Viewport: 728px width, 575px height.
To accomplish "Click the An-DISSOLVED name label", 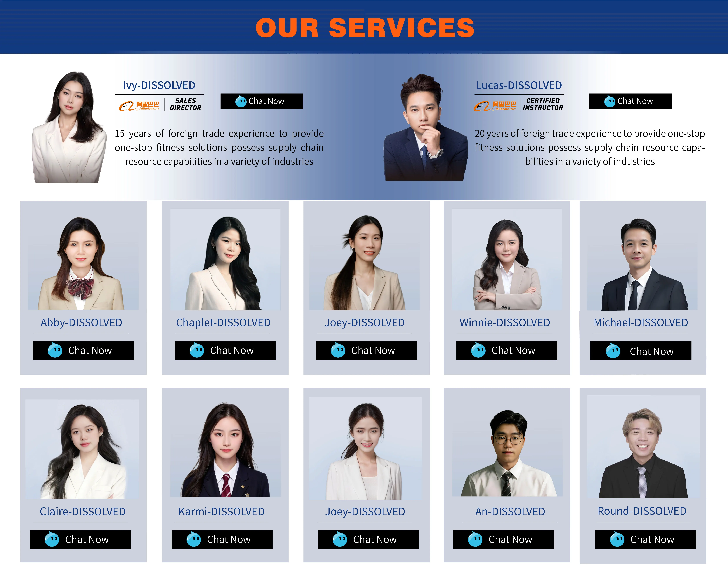I will tap(510, 511).
